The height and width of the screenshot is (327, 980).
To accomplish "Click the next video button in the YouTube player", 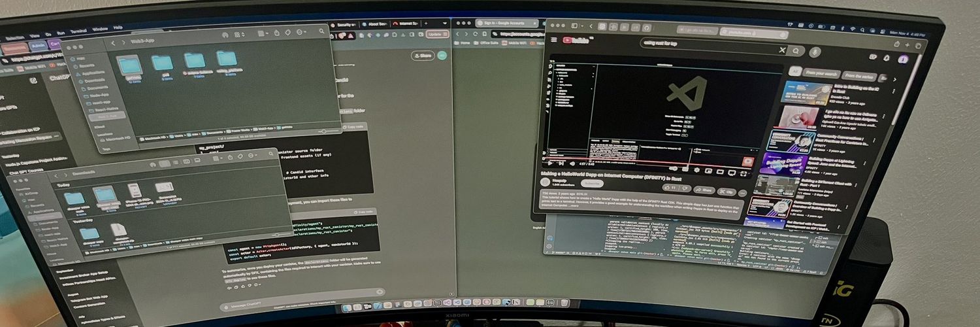I will tap(561, 163).
